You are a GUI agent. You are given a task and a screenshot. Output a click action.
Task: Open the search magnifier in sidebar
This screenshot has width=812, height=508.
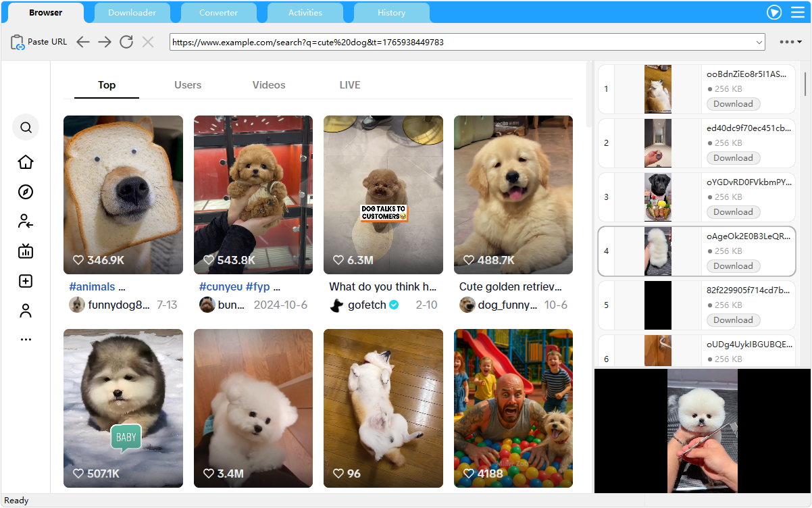click(26, 127)
